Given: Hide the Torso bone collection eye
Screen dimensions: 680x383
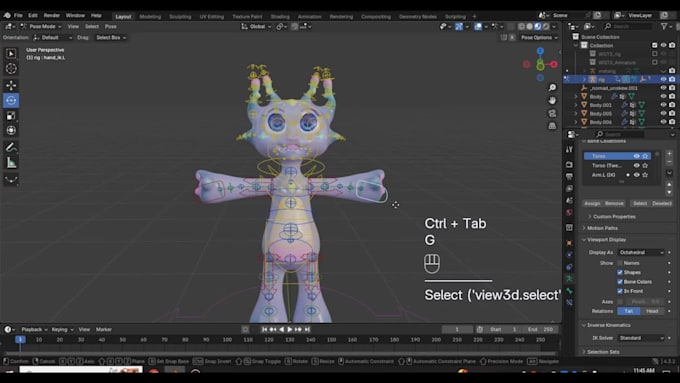Looking at the screenshot, I should point(637,156).
